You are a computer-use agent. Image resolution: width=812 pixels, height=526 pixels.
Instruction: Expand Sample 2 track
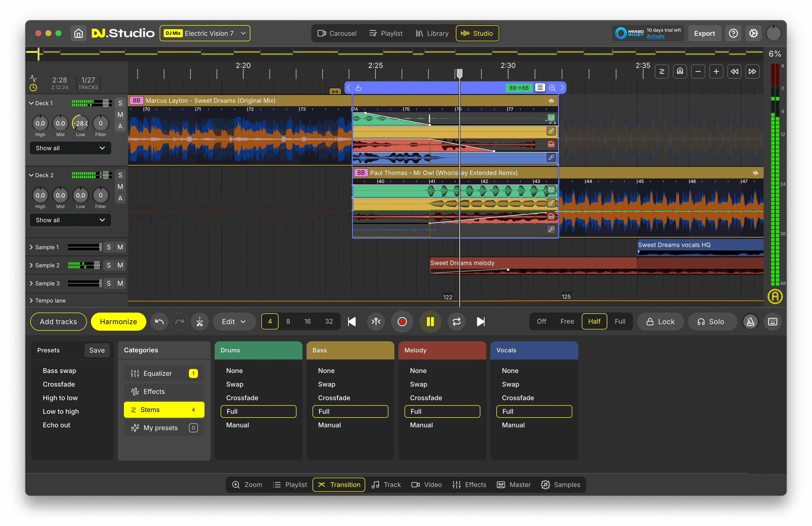(31, 265)
